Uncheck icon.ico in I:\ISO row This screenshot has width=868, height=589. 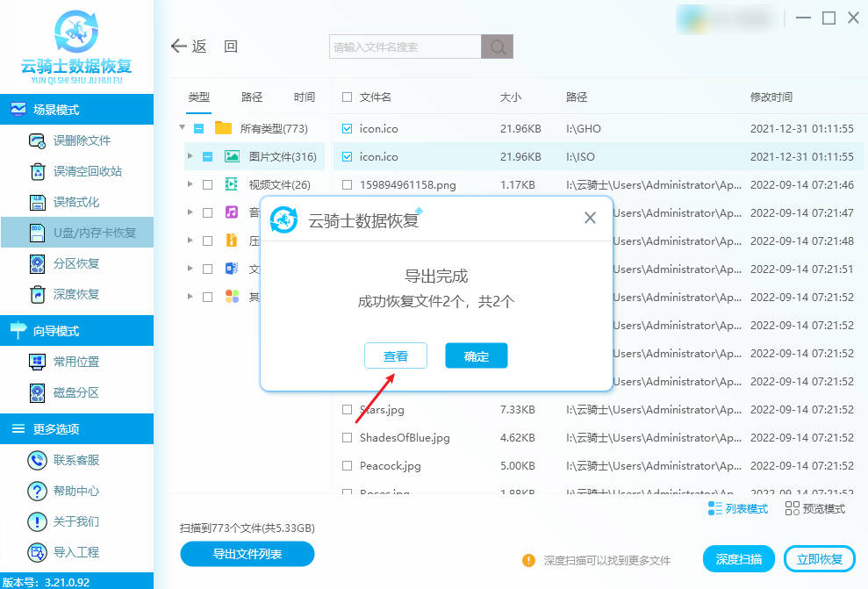(347, 156)
